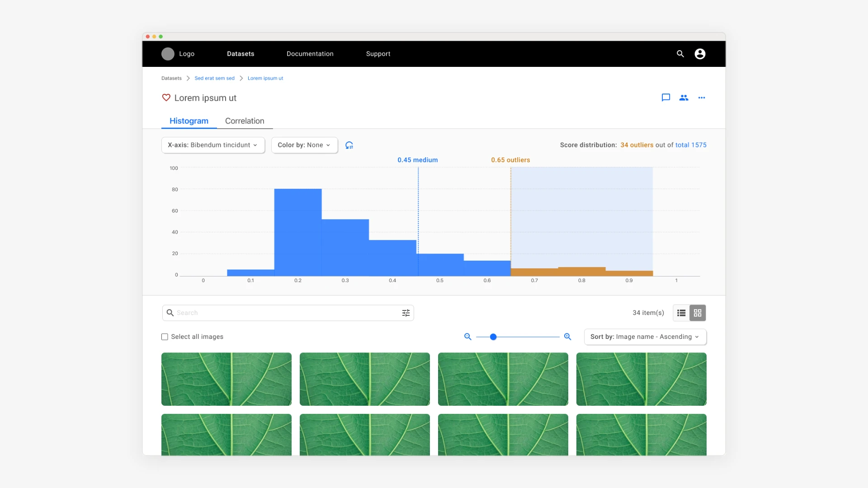Click the reset chart refresh icon

(349, 145)
